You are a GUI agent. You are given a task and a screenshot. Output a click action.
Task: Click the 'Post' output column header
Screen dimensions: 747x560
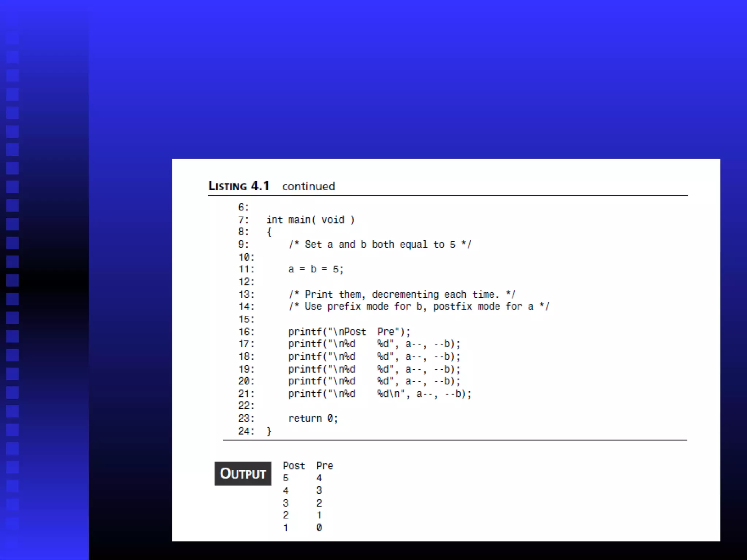[294, 466]
